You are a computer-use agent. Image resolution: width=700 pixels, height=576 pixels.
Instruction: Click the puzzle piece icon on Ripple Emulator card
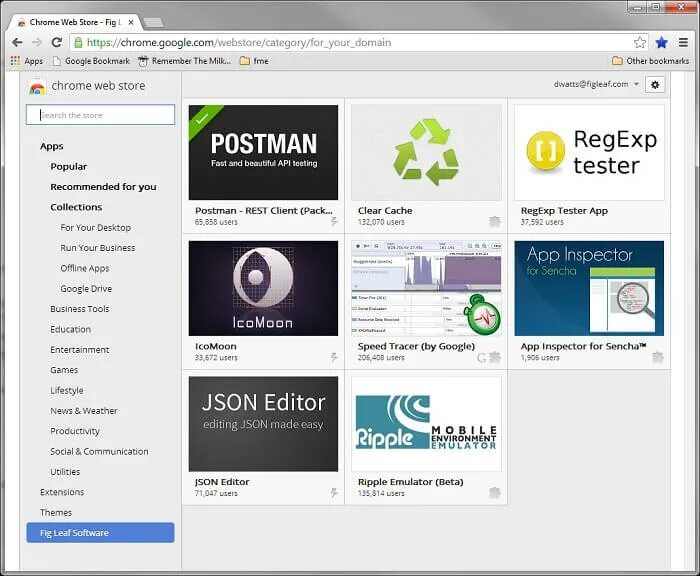pyautogui.click(x=495, y=493)
